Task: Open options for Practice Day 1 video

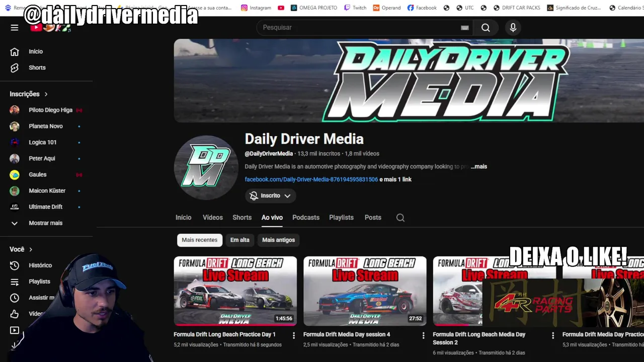Action: (294, 335)
